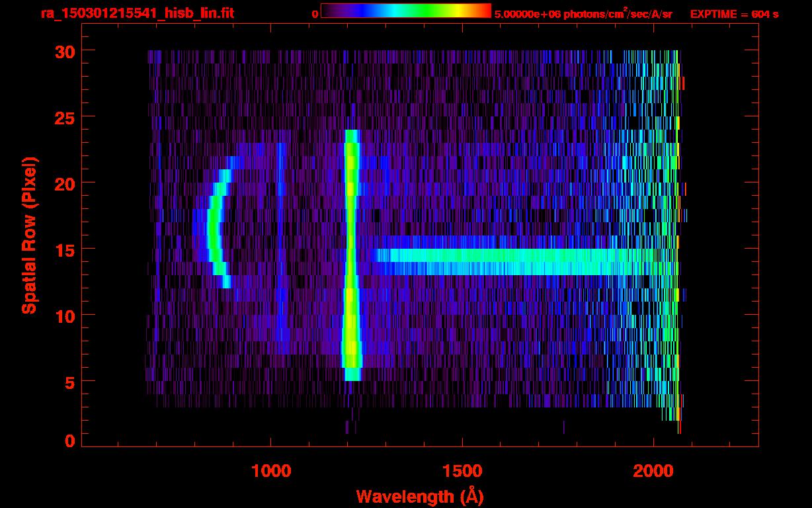Click the EXPTIME = 604 s text
The height and width of the screenshot is (508, 812).
pyautogui.click(x=734, y=14)
